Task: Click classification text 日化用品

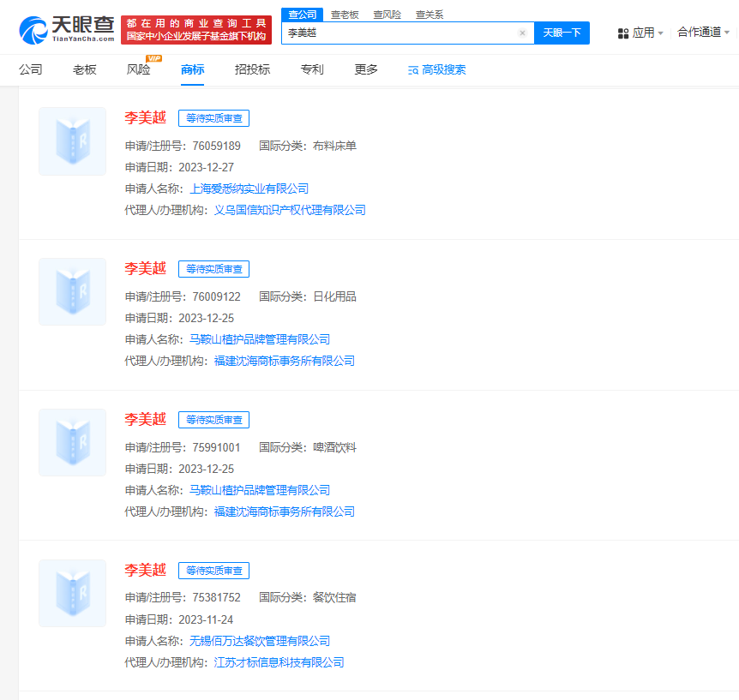Action: pos(334,296)
